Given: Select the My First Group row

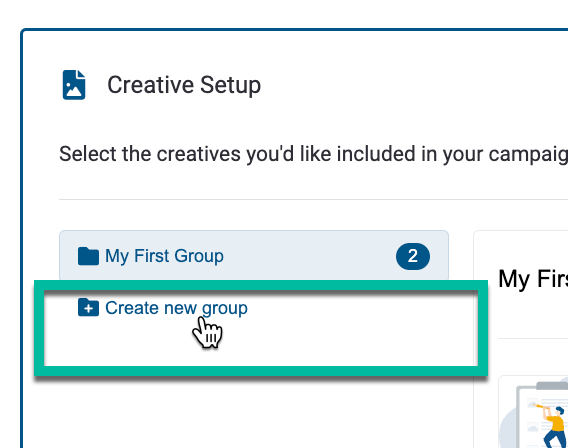Looking at the screenshot, I should click(254, 256).
